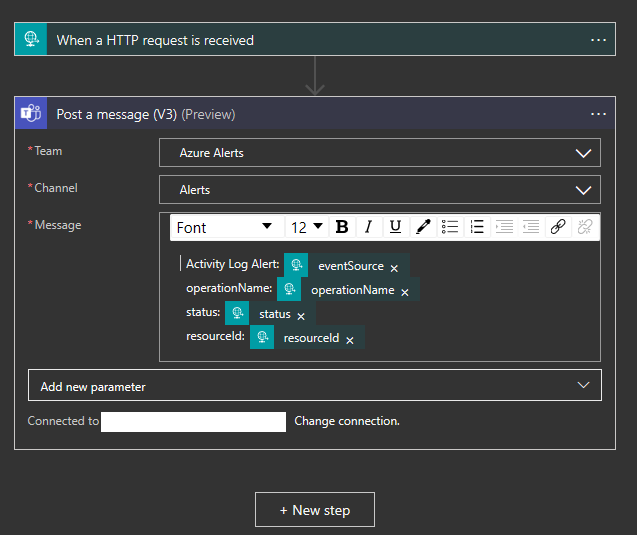The image size is (637, 535).
Task: Remove the status dynamic token
Action: [301, 316]
